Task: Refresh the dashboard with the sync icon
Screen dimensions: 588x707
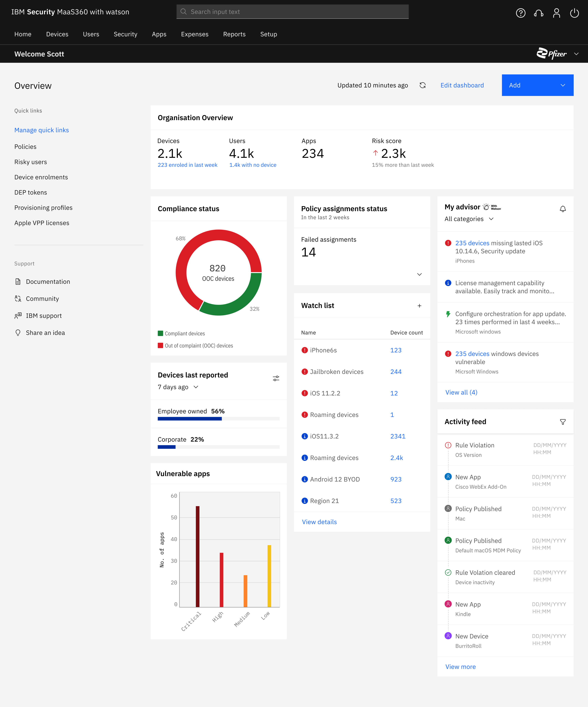Action: [x=422, y=85]
